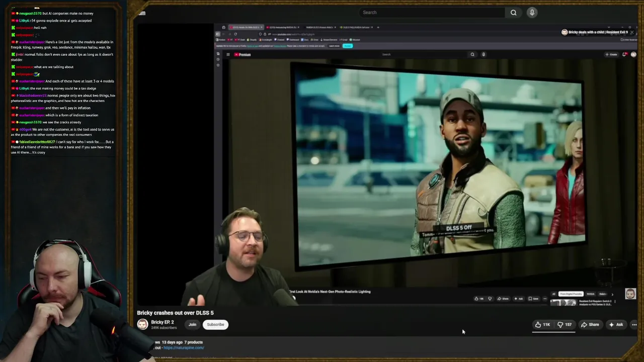Click the inner YouTube Create button
This screenshot has height=362, width=644.
(x=612, y=54)
